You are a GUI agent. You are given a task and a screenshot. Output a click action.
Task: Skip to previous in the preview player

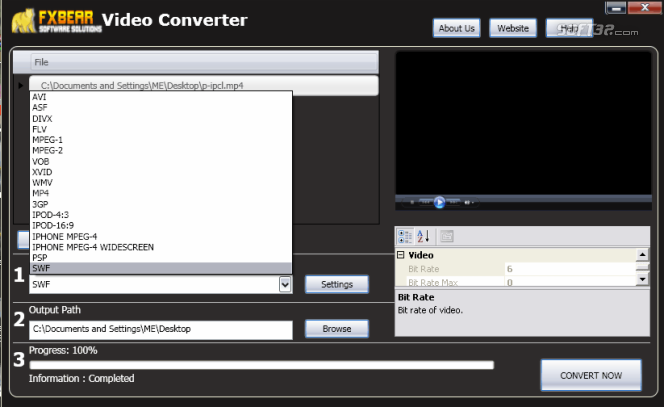point(426,202)
